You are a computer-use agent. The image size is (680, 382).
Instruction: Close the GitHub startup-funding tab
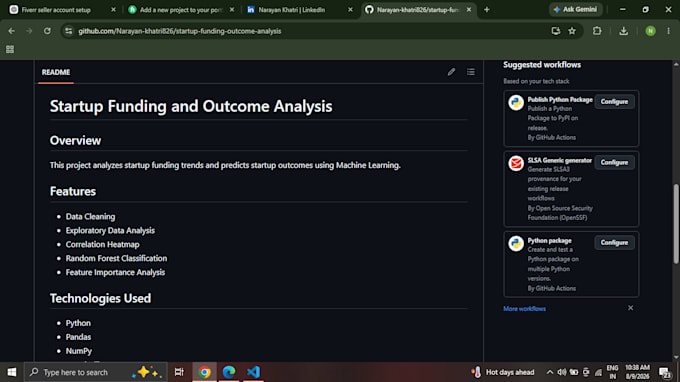click(469, 10)
